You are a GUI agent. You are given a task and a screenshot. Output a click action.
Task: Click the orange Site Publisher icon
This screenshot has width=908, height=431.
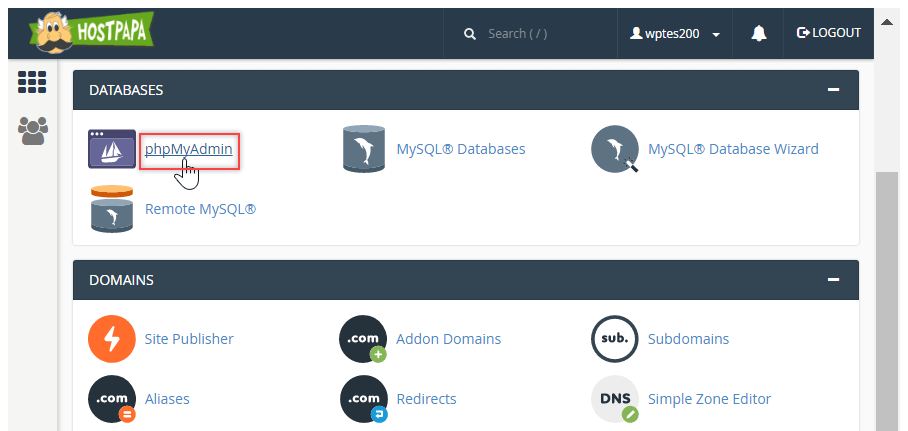(x=112, y=339)
